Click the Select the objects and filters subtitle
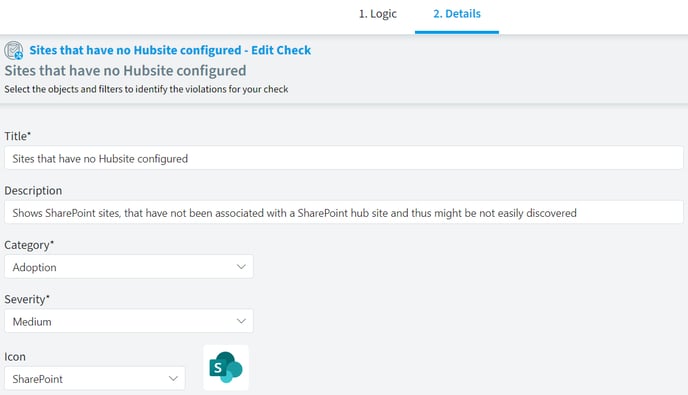Viewport: 688px width, 395px height. tap(147, 89)
